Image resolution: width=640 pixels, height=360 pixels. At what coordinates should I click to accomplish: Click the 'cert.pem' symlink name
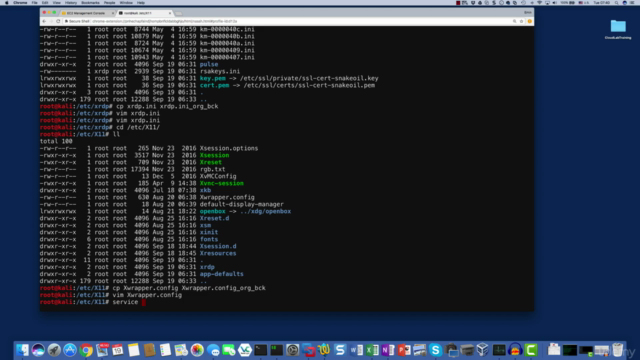point(214,85)
